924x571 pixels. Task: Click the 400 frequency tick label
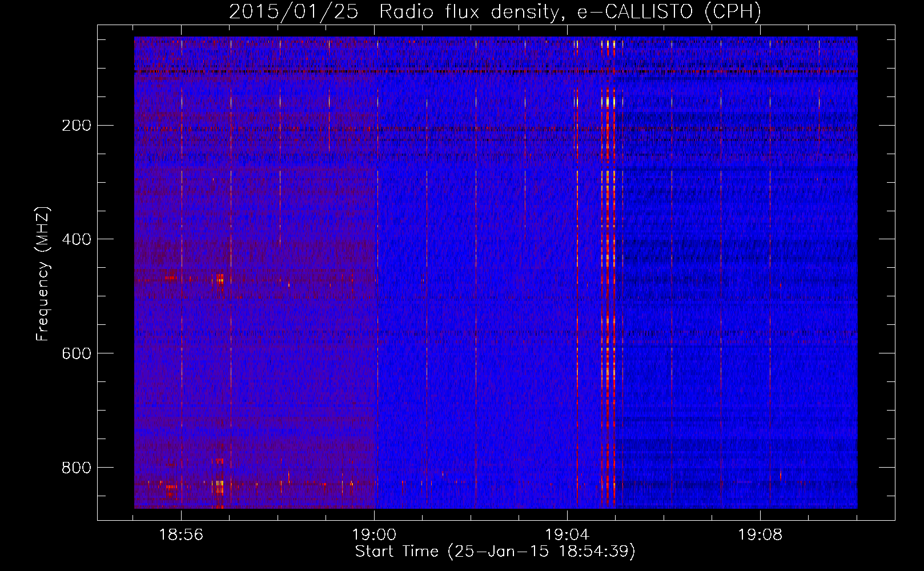tap(77, 239)
